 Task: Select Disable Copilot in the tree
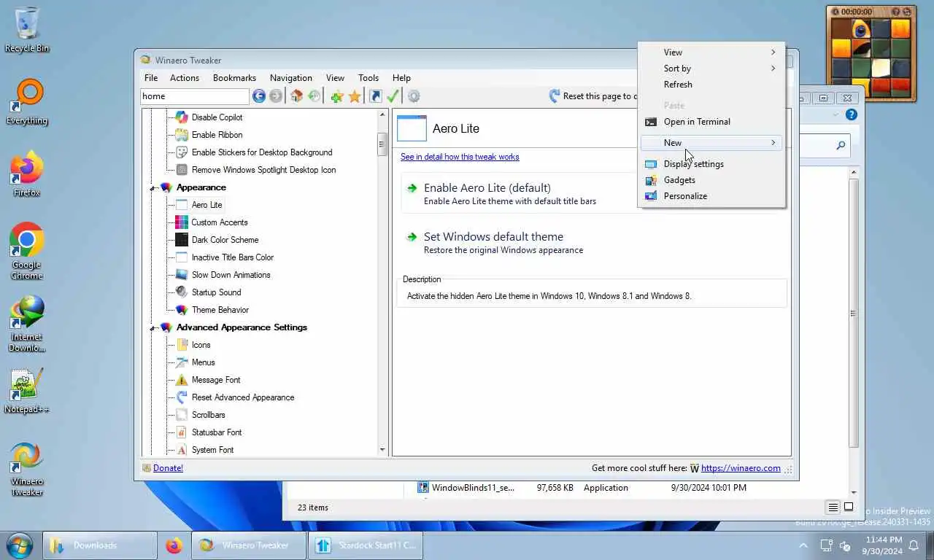209,117
